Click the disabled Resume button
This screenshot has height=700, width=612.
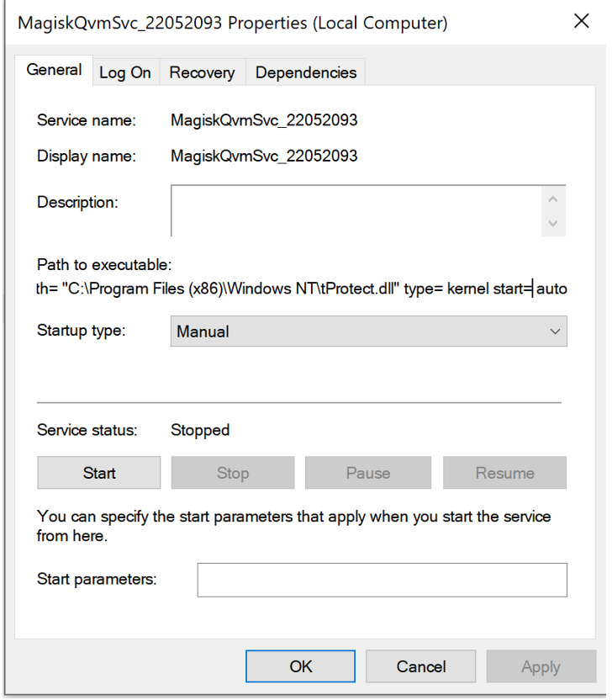tap(504, 473)
